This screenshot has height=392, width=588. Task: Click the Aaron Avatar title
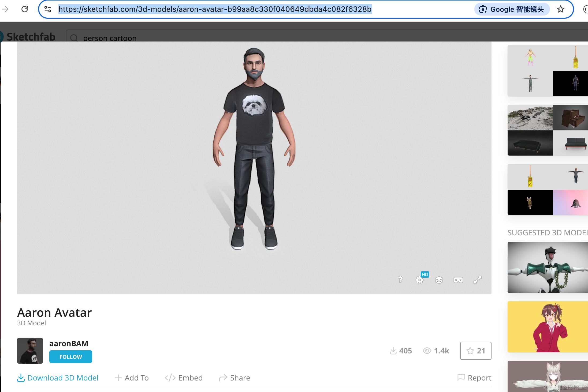pos(54,312)
